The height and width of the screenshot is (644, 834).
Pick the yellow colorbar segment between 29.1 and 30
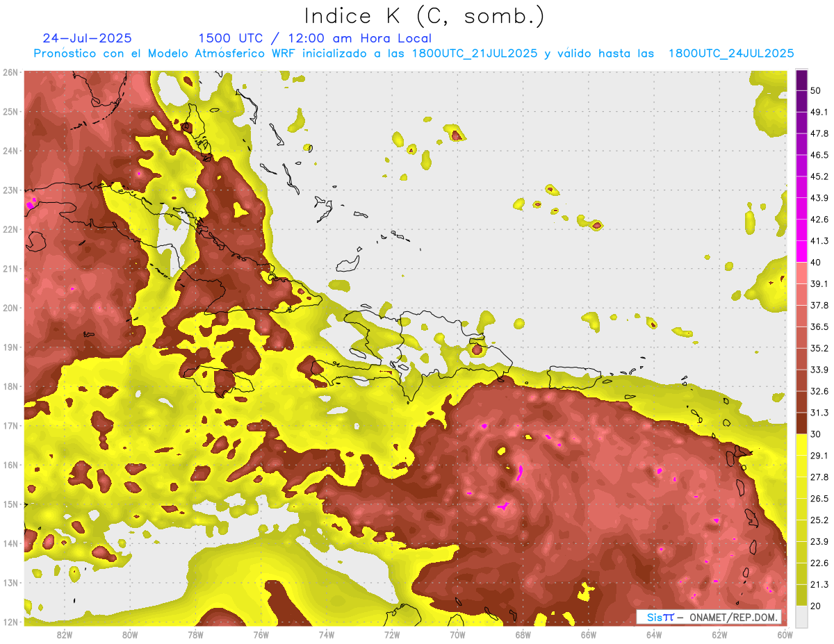coord(801,445)
